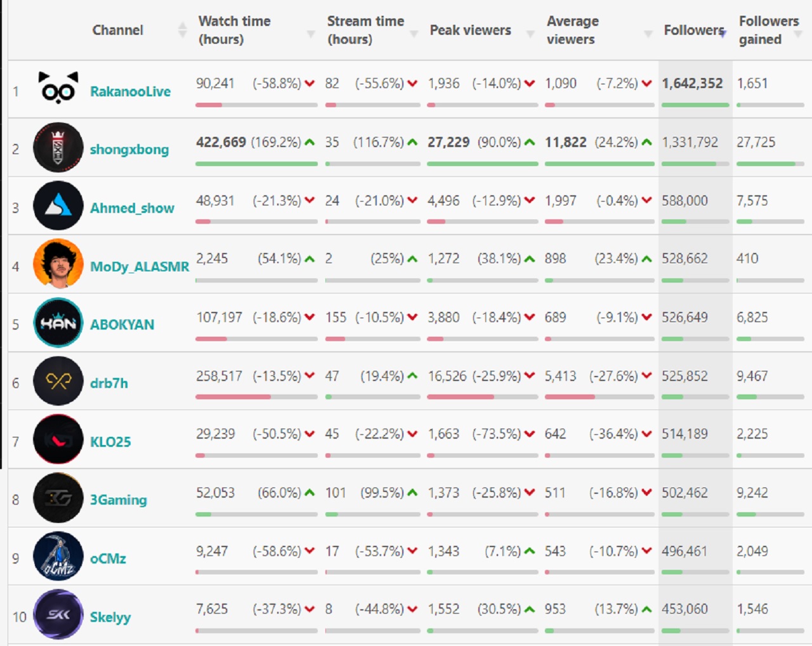This screenshot has width=812, height=646.
Task: Open the 3Gaming channel link
Action: [x=119, y=500]
